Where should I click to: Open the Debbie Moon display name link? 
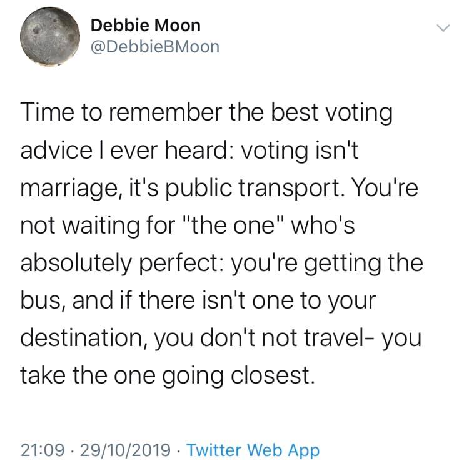click(145, 26)
